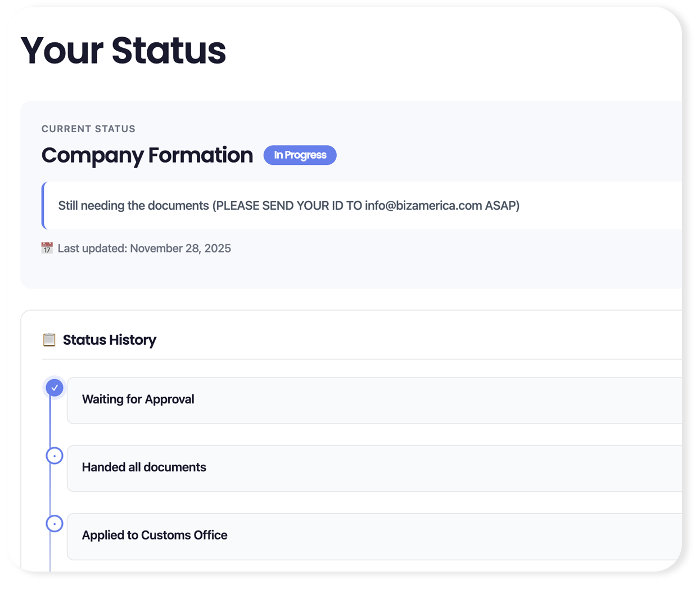Click the calendar icon beside Last updated
Screen dimensions: 700x589
pyautogui.click(x=47, y=248)
